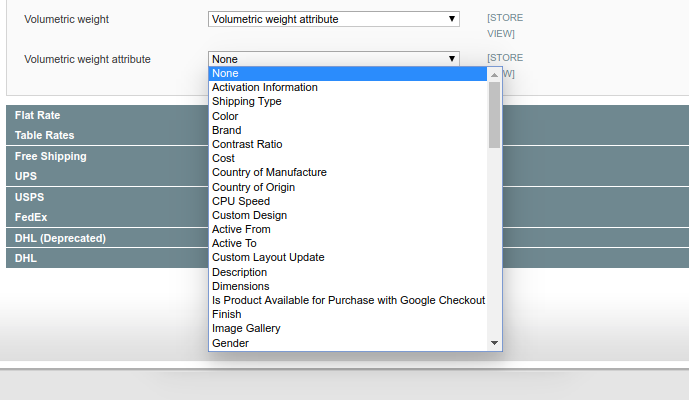Click the dropdown list scroll up arrow
689x400 pixels.
(494, 74)
